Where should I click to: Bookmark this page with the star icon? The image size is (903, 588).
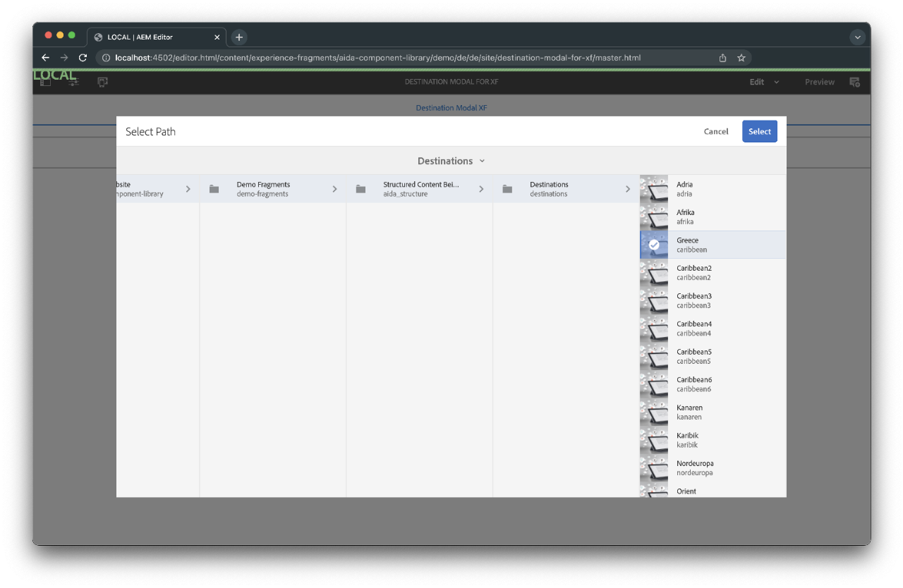[741, 58]
